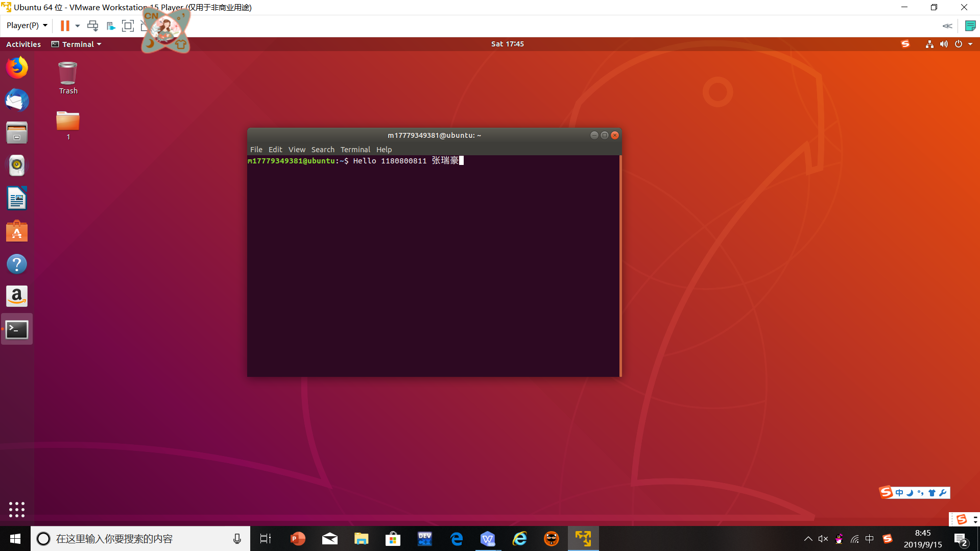The width and height of the screenshot is (980, 551).
Task: Launch Thunderbird Mail from the dock
Action: [17, 100]
